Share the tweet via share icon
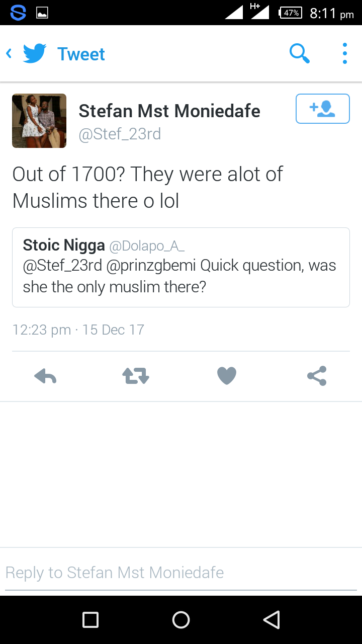 tap(317, 376)
